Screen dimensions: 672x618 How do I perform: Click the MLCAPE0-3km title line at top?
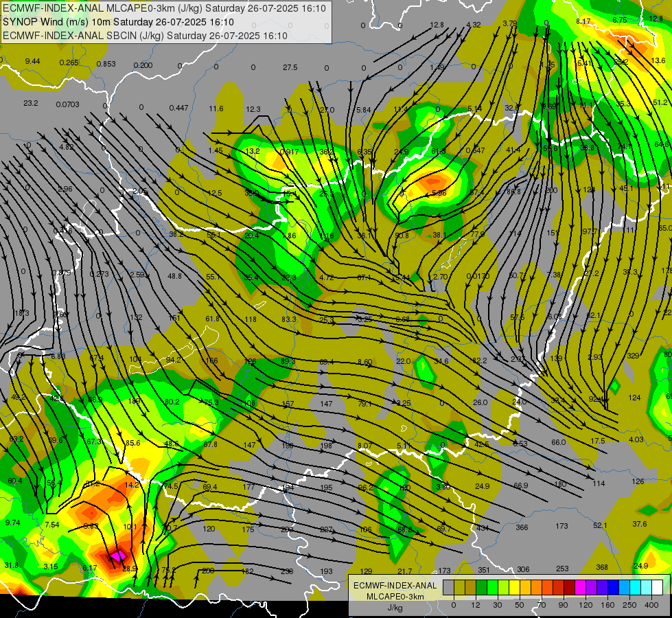[x=165, y=8]
